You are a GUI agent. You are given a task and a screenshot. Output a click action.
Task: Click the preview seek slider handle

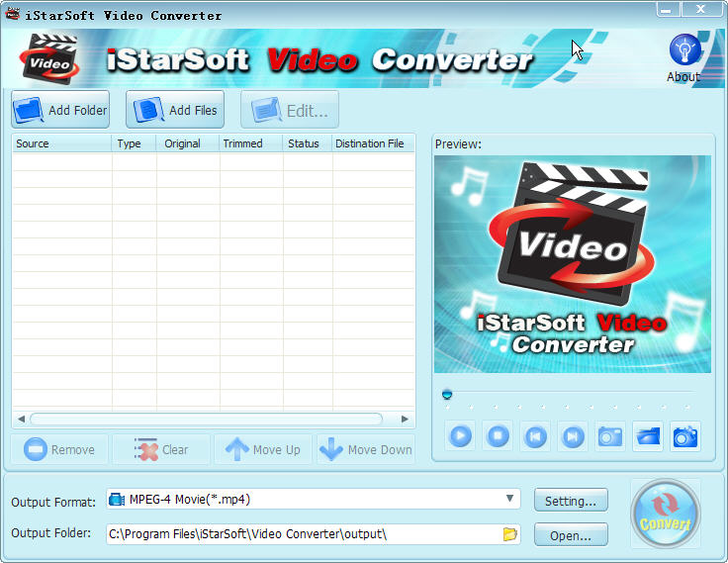coord(447,395)
